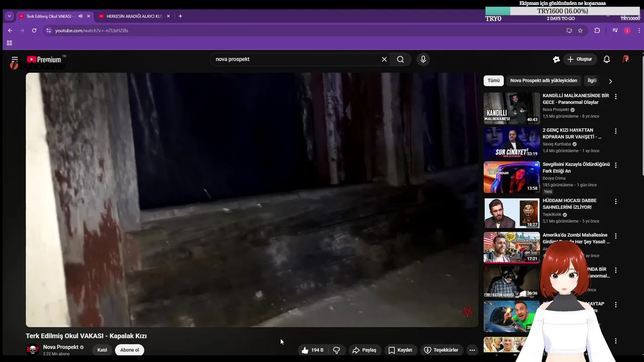
Task: View site information icon in address bar
Action: [48, 30]
